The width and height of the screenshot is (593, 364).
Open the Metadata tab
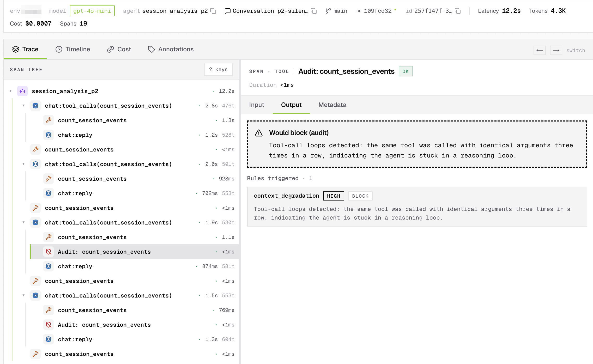pos(332,105)
